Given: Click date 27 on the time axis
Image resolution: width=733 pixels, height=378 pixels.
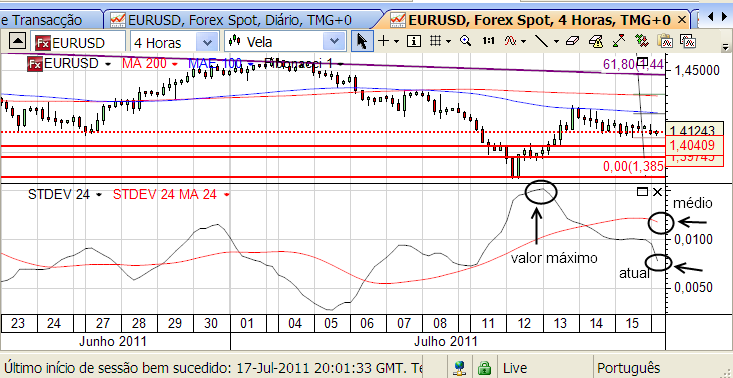Looking at the screenshot, I should tap(103, 323).
